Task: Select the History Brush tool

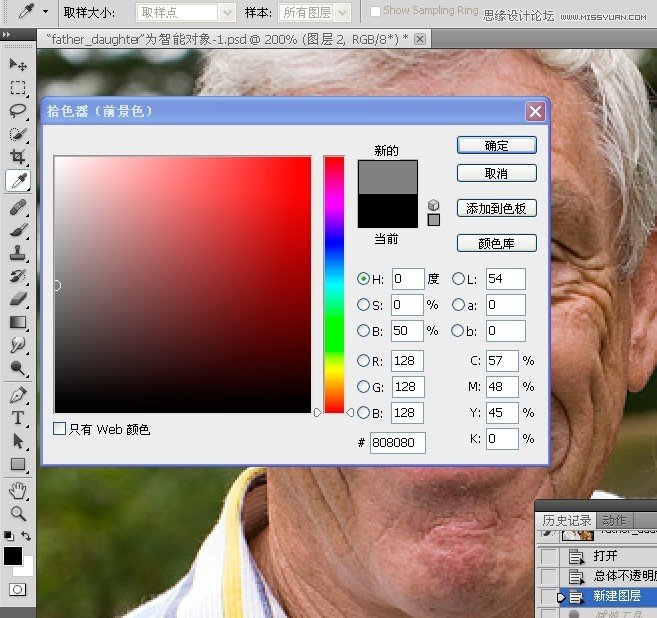Action: pos(18,276)
